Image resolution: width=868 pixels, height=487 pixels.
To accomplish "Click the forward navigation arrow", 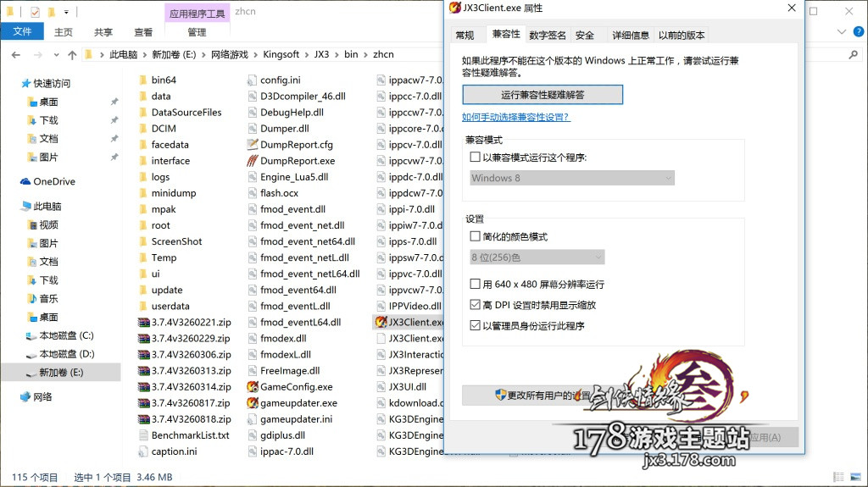I will click(37, 55).
